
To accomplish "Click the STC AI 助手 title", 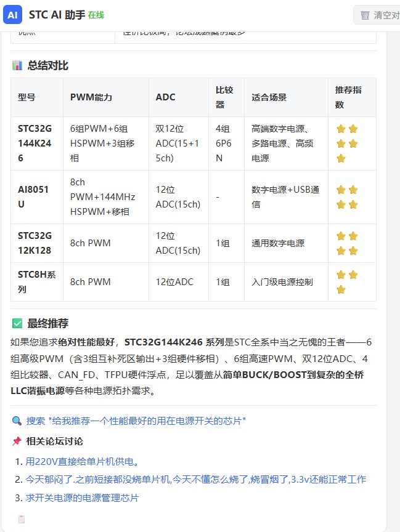I will [x=57, y=15].
